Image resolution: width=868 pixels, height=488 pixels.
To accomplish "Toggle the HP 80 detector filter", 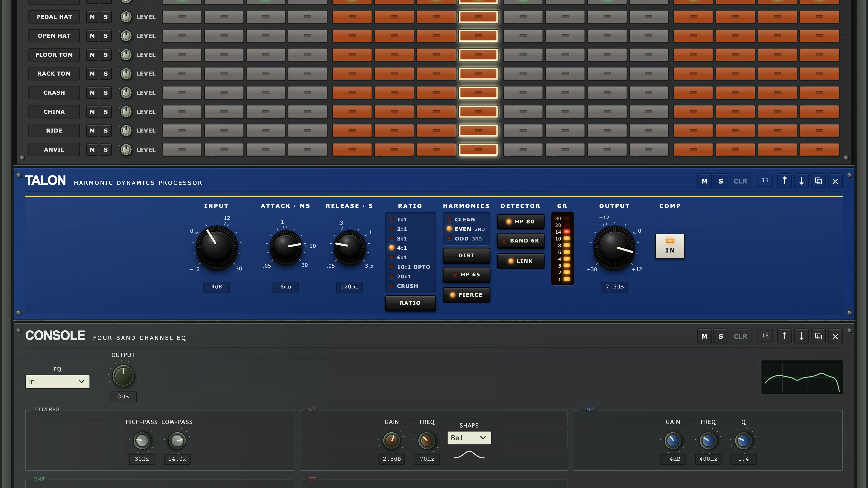I will (x=521, y=222).
